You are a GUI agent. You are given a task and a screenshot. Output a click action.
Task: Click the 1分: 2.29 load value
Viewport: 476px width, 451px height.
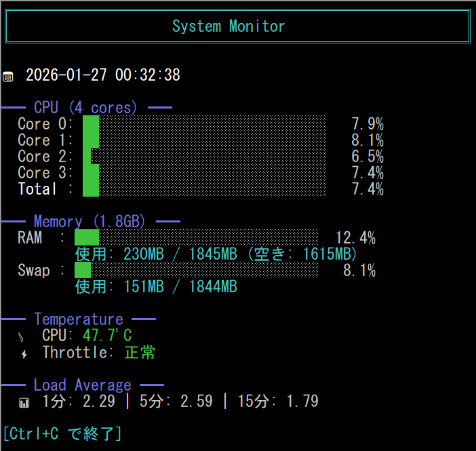(79, 401)
